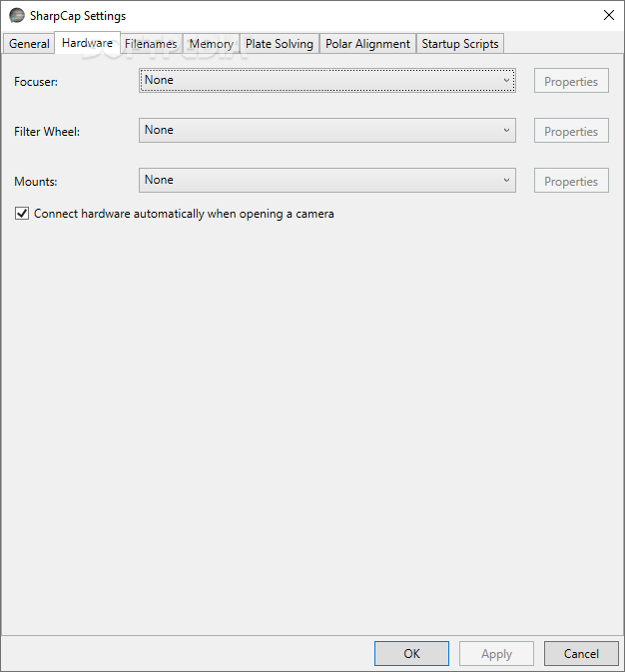Go to the Memory tab
The image size is (625, 672).
[x=212, y=44]
